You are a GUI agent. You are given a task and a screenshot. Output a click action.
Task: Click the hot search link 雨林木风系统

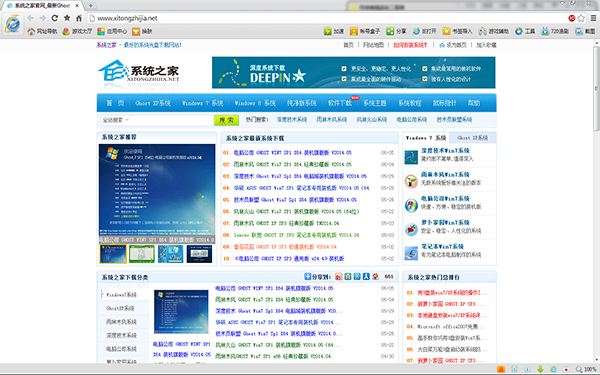click(332, 120)
